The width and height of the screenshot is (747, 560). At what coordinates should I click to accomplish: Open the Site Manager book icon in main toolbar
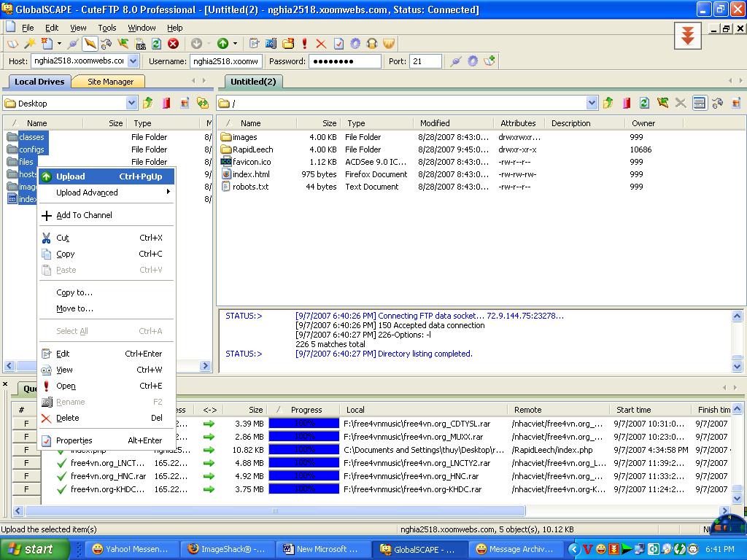[x=12, y=44]
